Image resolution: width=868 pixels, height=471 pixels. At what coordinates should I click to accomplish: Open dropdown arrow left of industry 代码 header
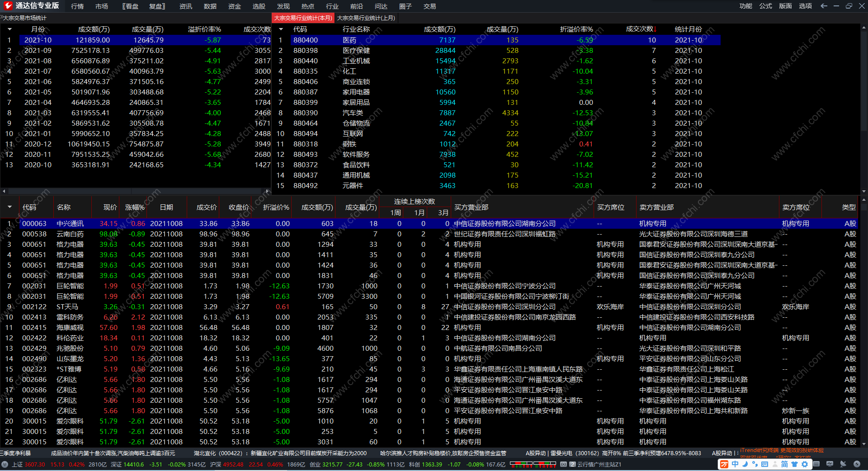281,29
